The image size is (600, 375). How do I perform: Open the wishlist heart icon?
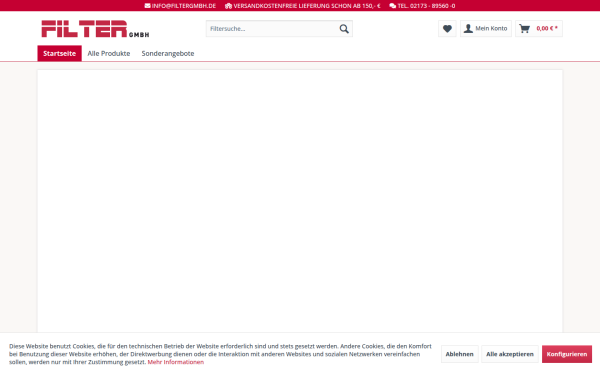coord(447,29)
